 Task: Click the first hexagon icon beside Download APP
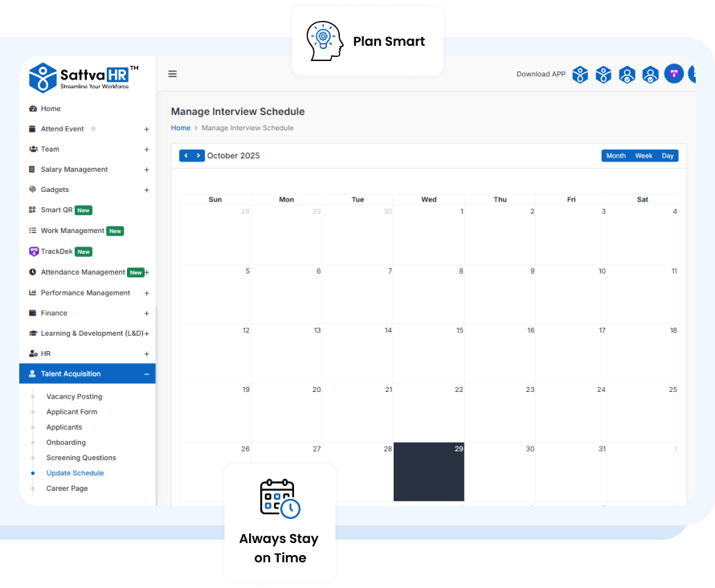(580, 74)
